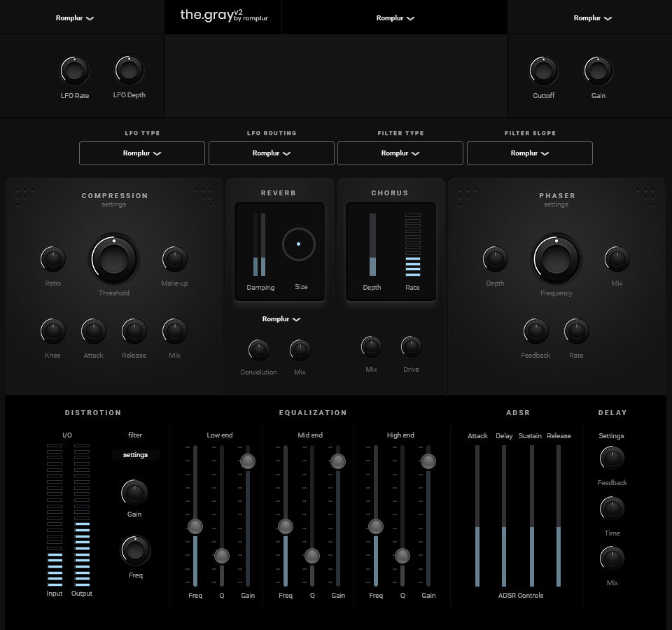Click the Reverb Size circular pad
Viewport: 672px width, 630px height.
pyautogui.click(x=299, y=244)
